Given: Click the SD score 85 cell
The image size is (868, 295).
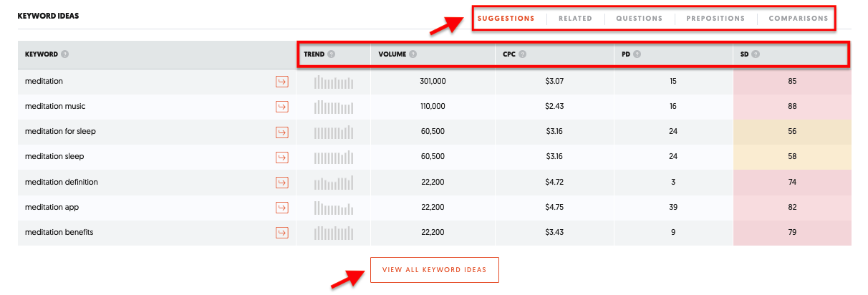Looking at the screenshot, I should pyautogui.click(x=791, y=82).
